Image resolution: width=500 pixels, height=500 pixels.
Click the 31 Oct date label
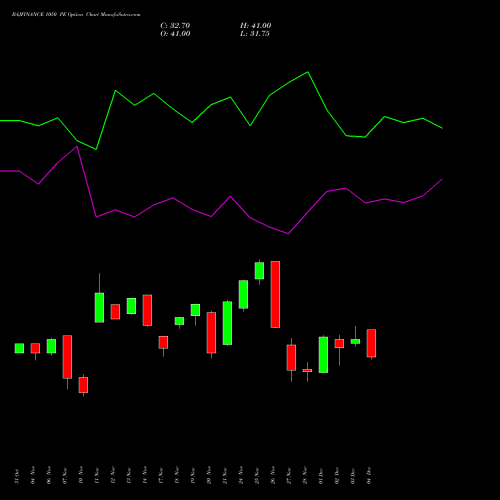tap(17, 476)
